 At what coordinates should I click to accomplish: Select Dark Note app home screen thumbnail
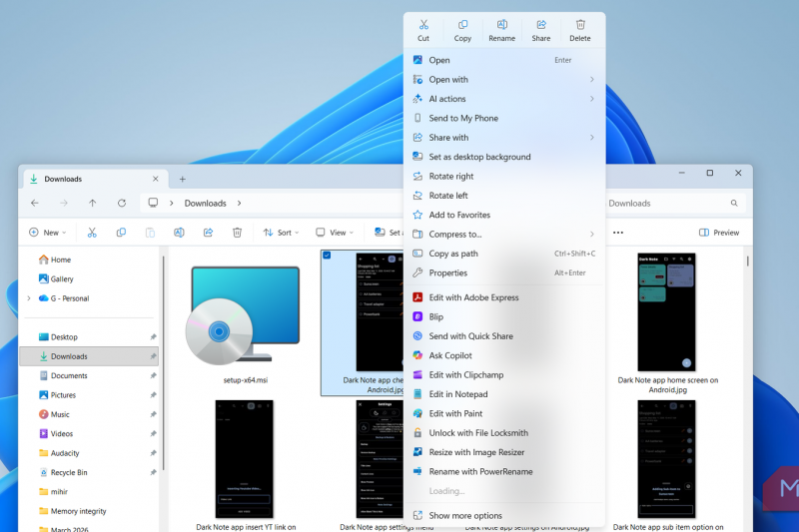(x=666, y=312)
